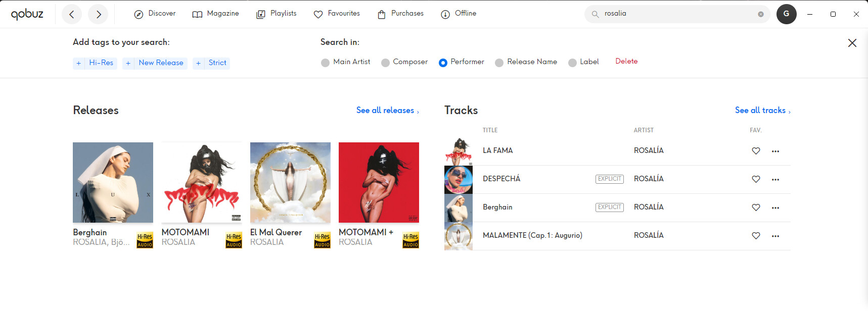Viewport: 868px width, 311px height.
Task: Select the Composer search option
Action: tap(385, 63)
